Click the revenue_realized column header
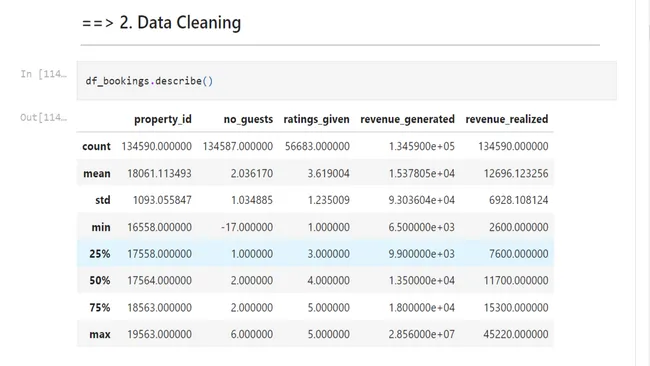The width and height of the screenshot is (650, 366). click(507, 119)
